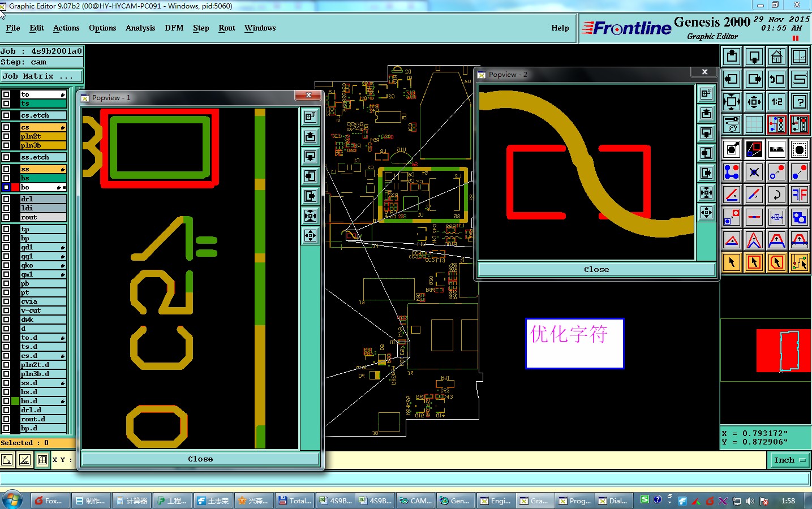Toggle checkbox for layer 'ss'
This screenshot has height=509, width=812.
pos(6,169)
